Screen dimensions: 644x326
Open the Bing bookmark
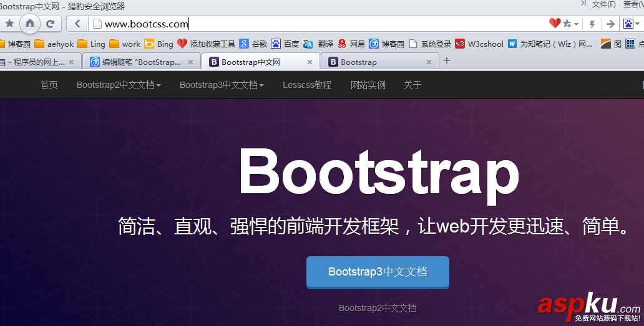point(159,44)
